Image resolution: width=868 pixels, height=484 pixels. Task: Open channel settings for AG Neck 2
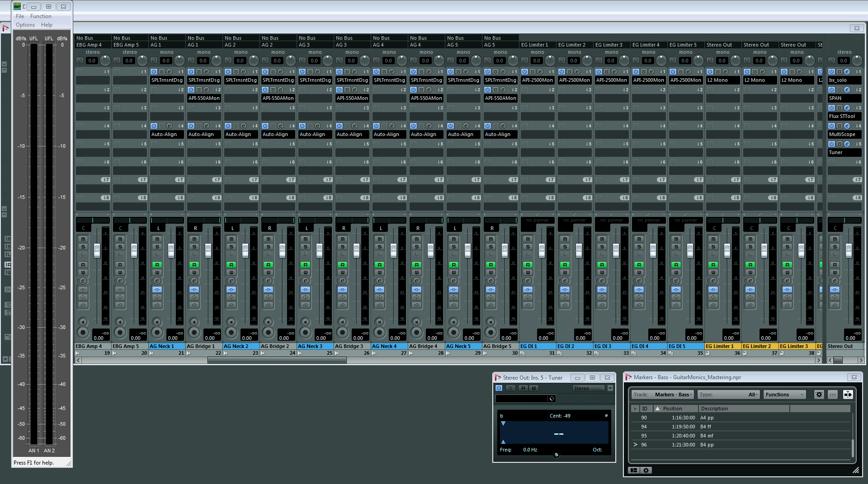(231, 281)
